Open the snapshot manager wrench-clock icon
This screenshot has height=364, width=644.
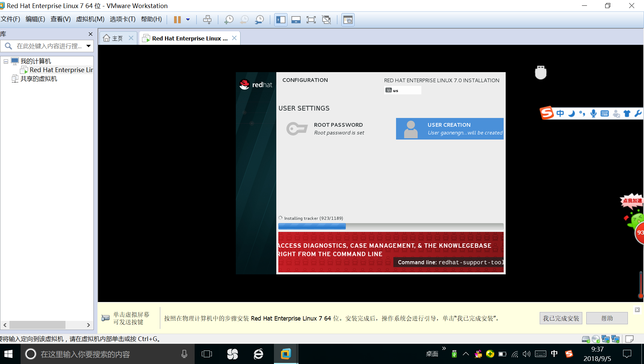(x=259, y=20)
